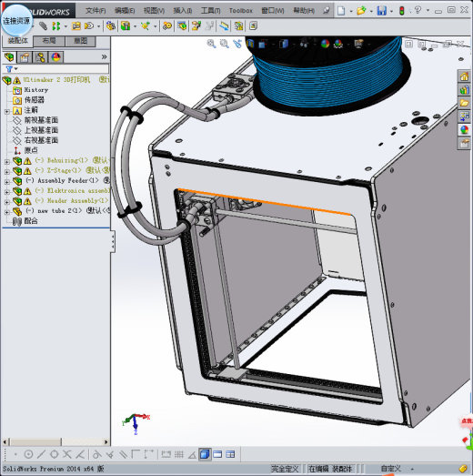This screenshot has width=473, height=476.
Task: Select the 前视基准面 plane
Action: click(41, 120)
